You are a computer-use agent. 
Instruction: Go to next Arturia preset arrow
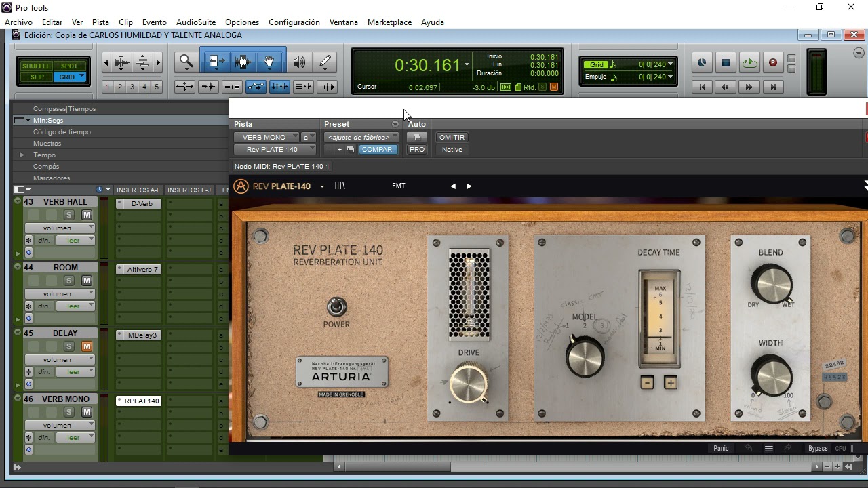pos(469,186)
